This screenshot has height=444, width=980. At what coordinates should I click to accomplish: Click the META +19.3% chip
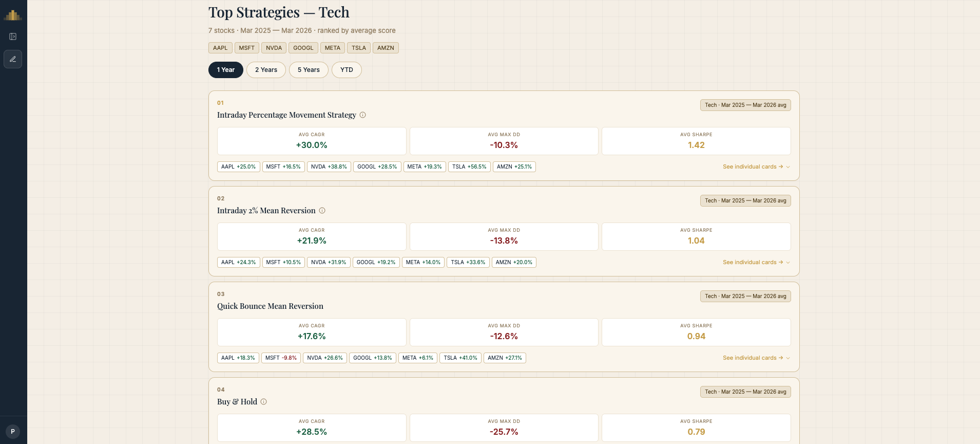pyautogui.click(x=425, y=166)
